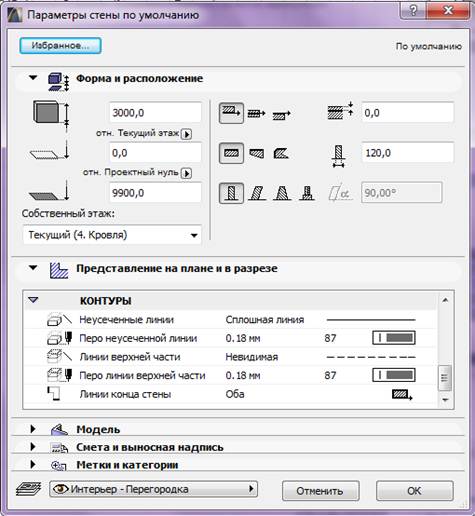
Task: Open the отн. Проектный нуль arrow menu
Action: pos(186,173)
